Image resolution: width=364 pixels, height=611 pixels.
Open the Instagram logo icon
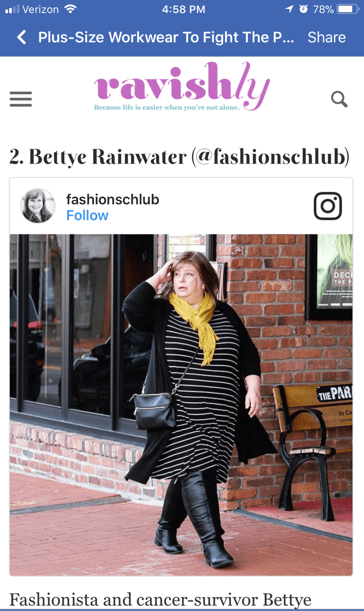[328, 206]
